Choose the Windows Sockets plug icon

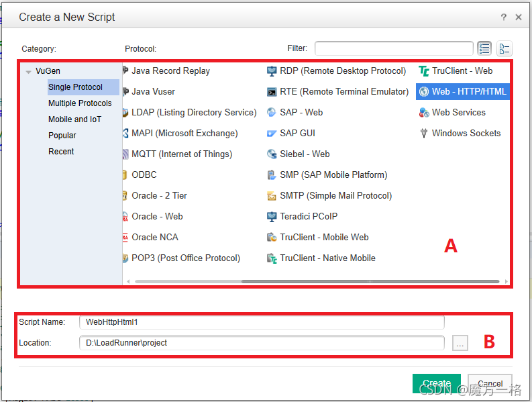coord(424,133)
